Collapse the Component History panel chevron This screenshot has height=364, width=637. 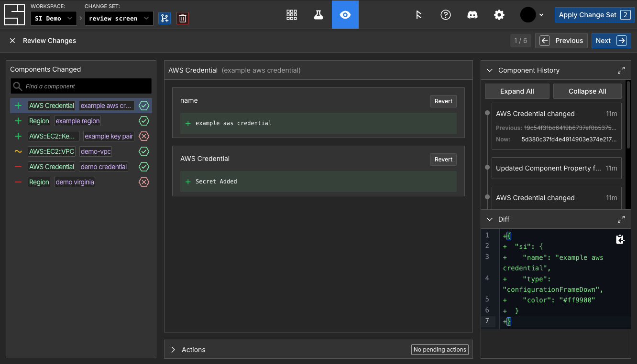489,70
